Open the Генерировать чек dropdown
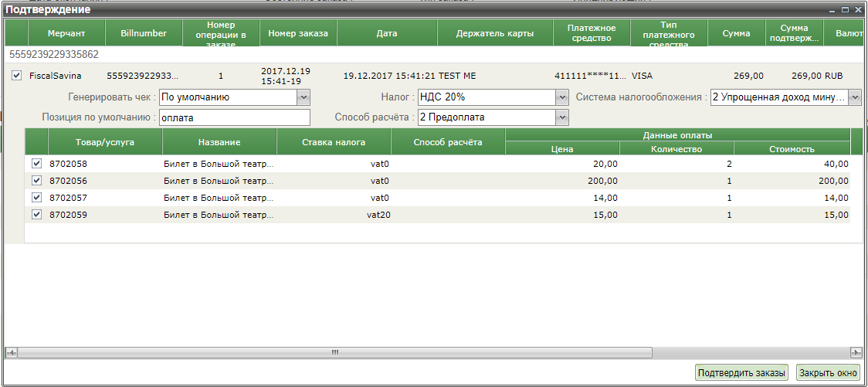The image size is (868, 387). 303,97
